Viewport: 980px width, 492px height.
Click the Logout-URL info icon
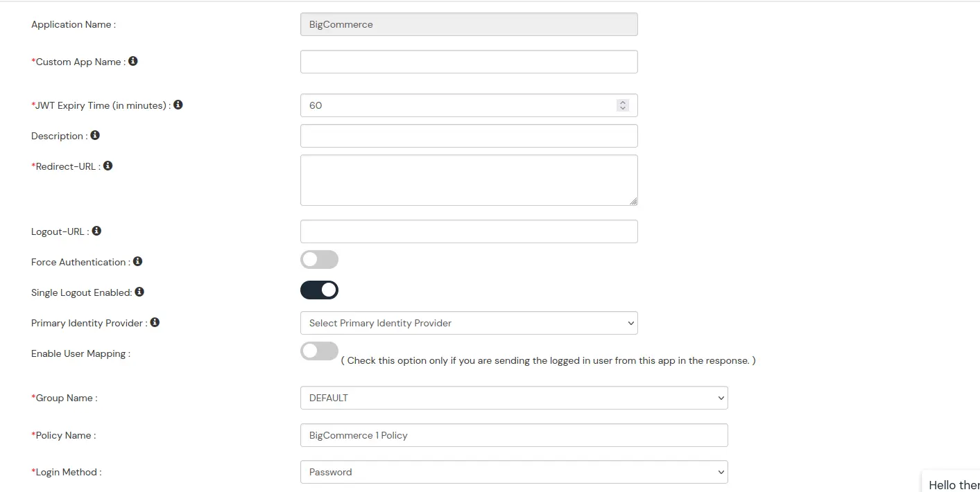[x=96, y=230]
